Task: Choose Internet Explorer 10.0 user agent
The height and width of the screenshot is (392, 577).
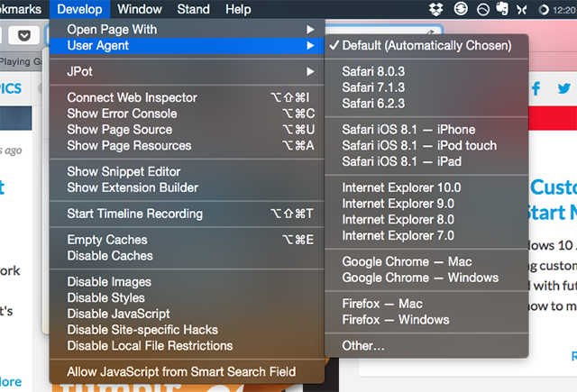Action: pyautogui.click(x=426, y=187)
